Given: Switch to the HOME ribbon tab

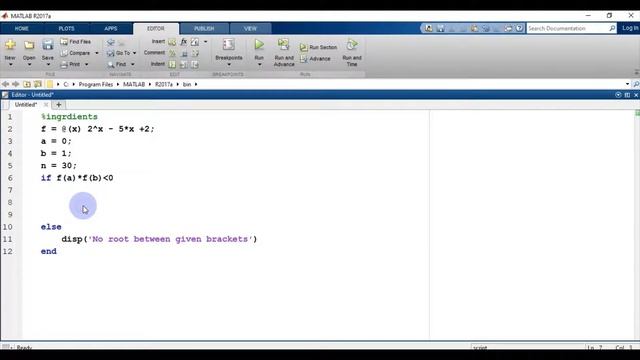Looking at the screenshot, I should pos(22,29).
